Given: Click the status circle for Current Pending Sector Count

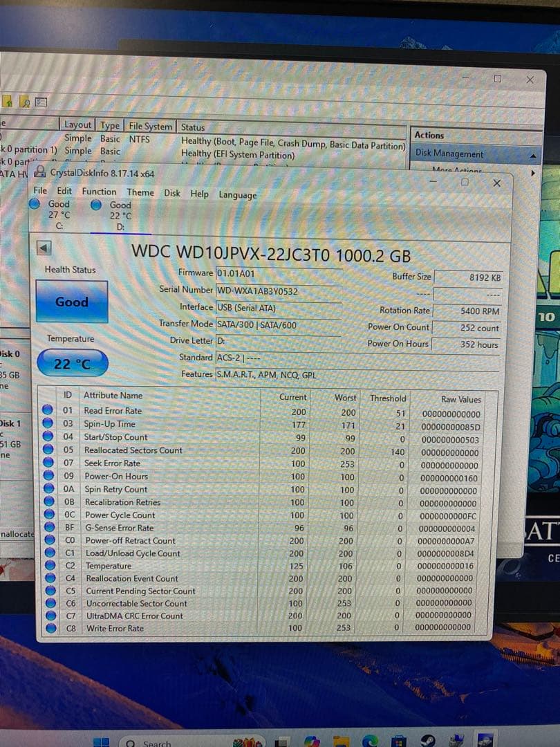Looking at the screenshot, I should coord(51,590).
